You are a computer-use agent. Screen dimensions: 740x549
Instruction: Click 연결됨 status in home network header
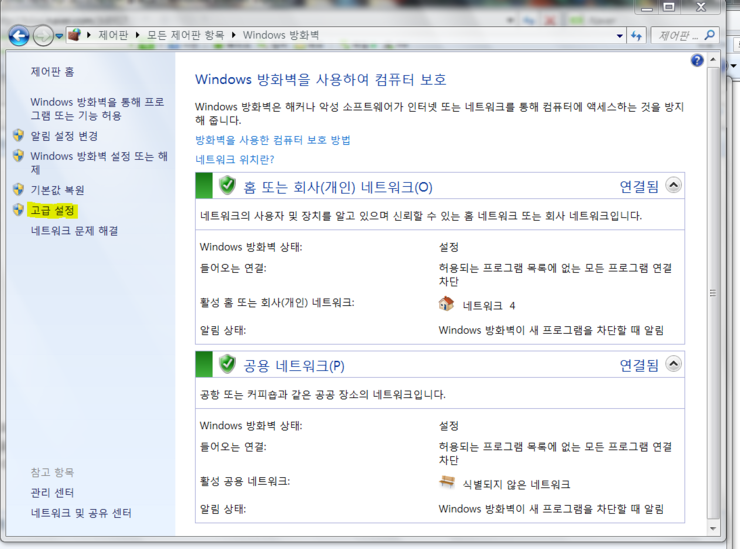(639, 186)
